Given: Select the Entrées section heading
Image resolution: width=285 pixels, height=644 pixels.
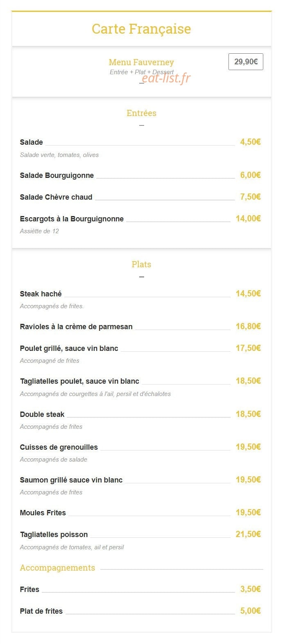Looking at the screenshot, I should 141,113.
